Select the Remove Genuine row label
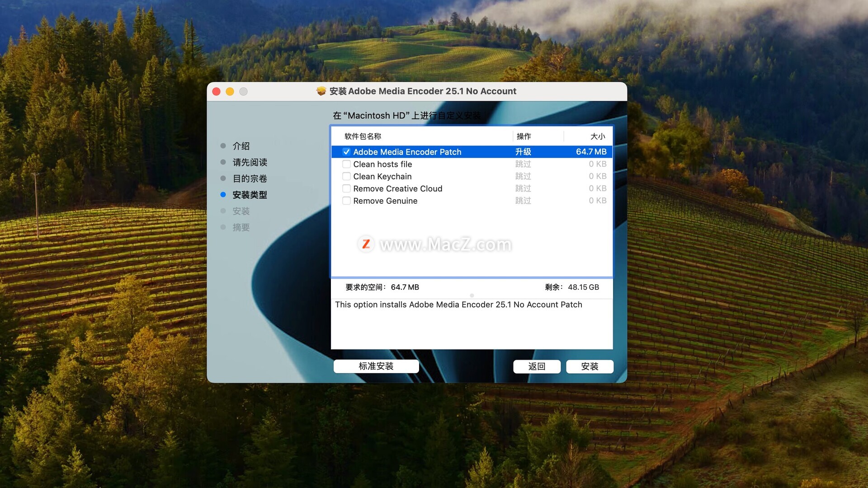This screenshot has width=868, height=488. click(385, 201)
